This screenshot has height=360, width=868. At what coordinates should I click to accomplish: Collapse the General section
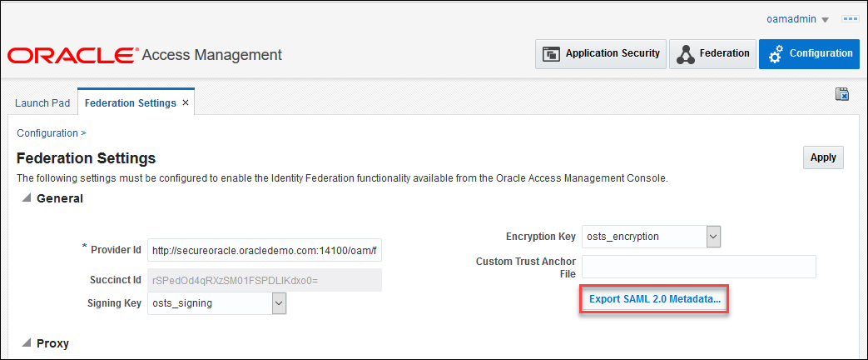(x=26, y=198)
